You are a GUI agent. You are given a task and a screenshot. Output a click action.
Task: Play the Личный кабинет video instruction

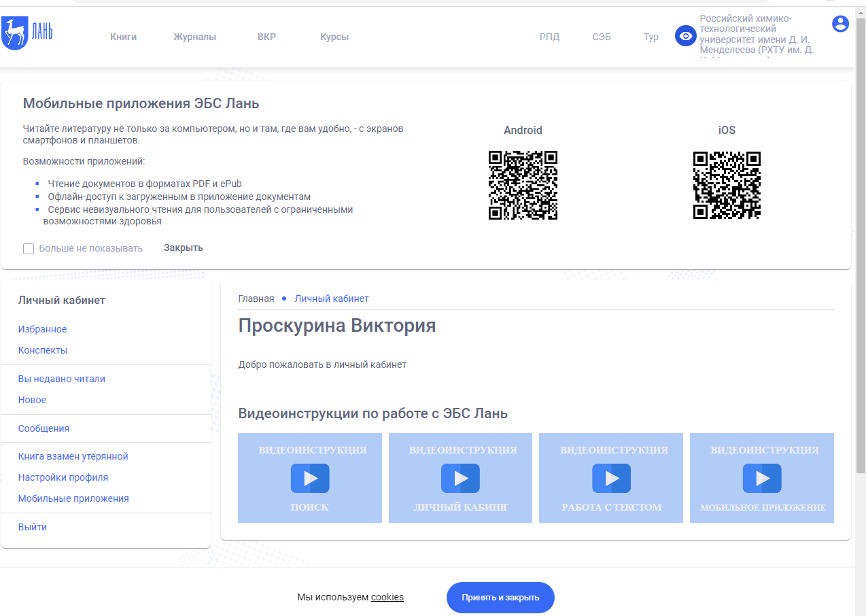point(460,479)
